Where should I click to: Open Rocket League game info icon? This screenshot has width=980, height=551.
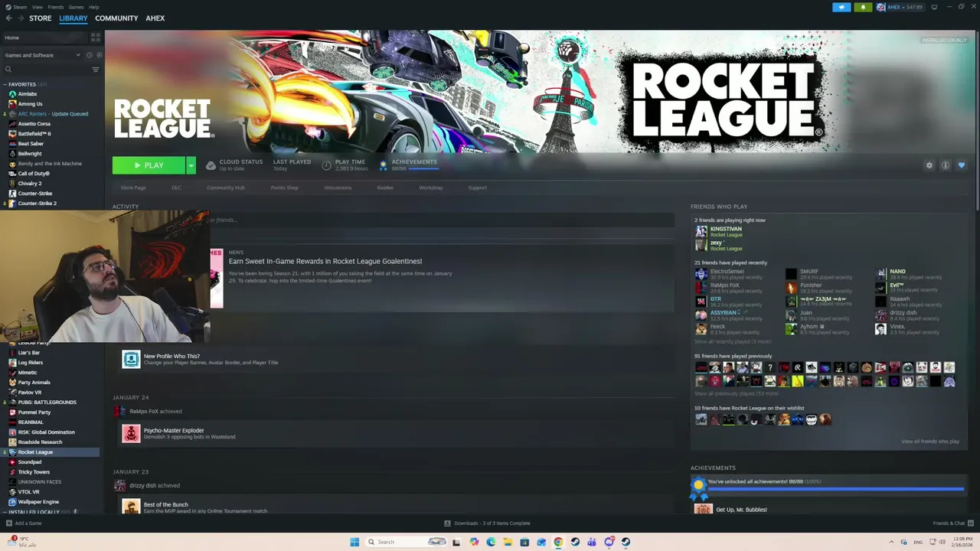click(x=946, y=165)
